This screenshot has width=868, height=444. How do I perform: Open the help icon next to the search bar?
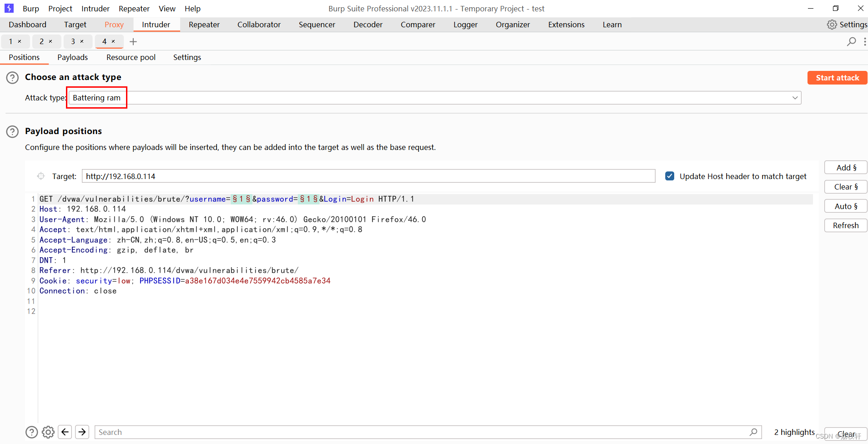click(x=32, y=432)
